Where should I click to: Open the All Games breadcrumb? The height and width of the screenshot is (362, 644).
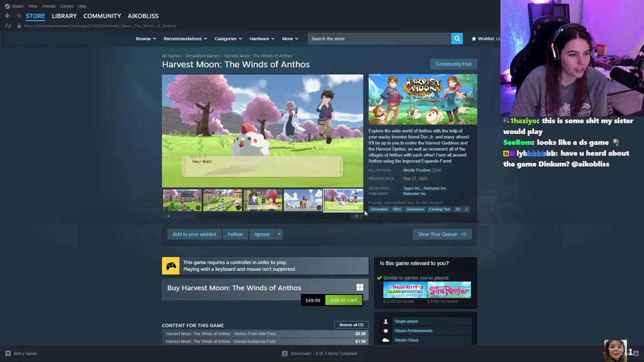[x=171, y=56]
